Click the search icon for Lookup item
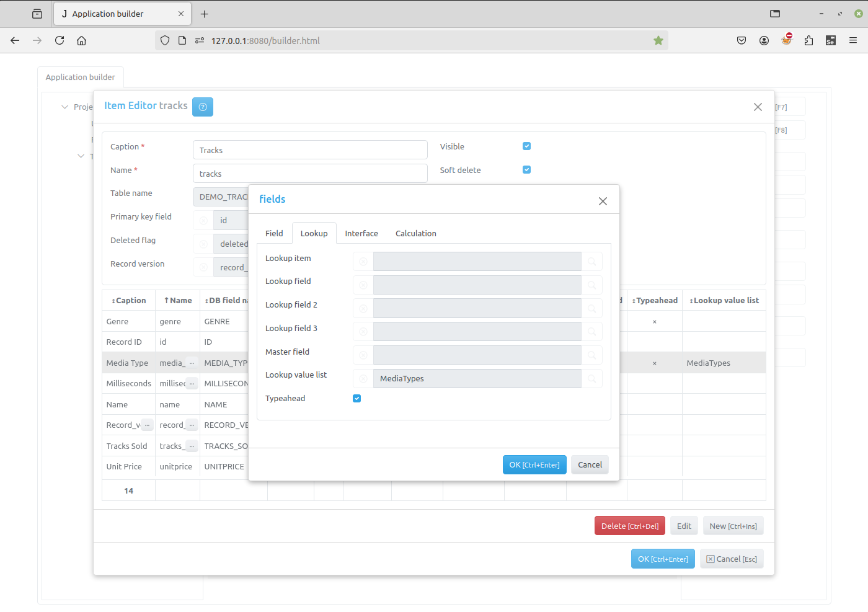This screenshot has width=868, height=612. (592, 262)
